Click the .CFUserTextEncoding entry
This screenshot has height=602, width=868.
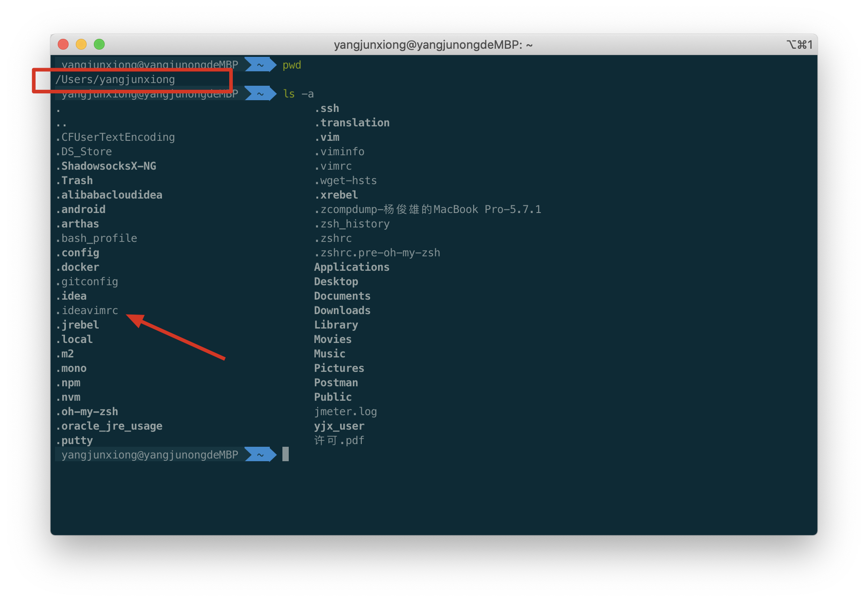pyautogui.click(x=115, y=137)
